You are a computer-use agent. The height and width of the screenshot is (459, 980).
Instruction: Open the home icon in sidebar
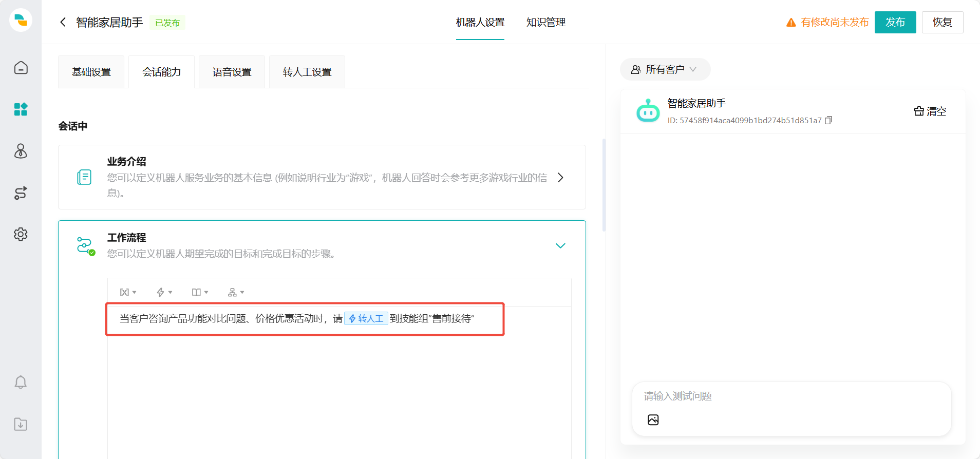(x=21, y=68)
